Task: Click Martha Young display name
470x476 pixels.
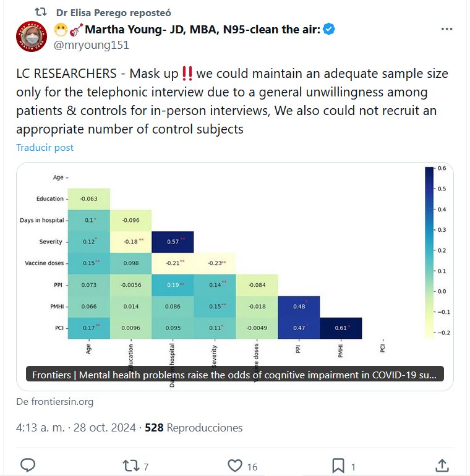Action: (202, 30)
